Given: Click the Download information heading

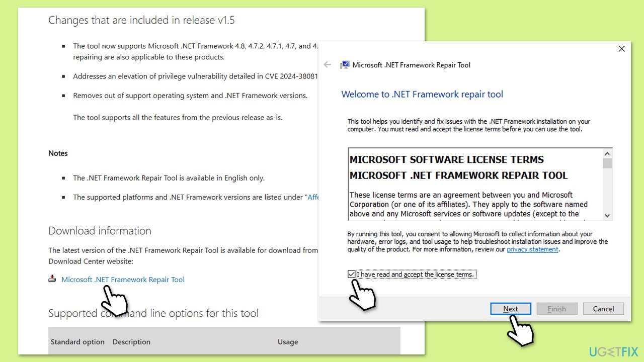Looking at the screenshot, I should (x=100, y=231).
